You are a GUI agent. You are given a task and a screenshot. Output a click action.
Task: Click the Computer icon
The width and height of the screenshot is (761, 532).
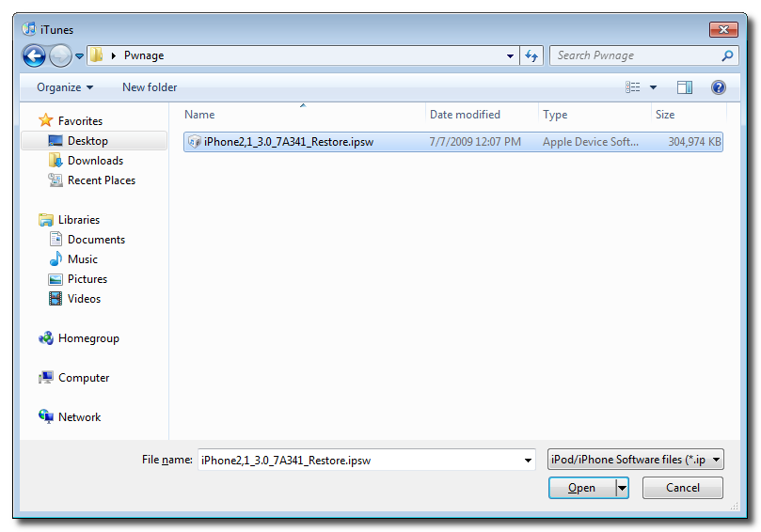(x=45, y=377)
